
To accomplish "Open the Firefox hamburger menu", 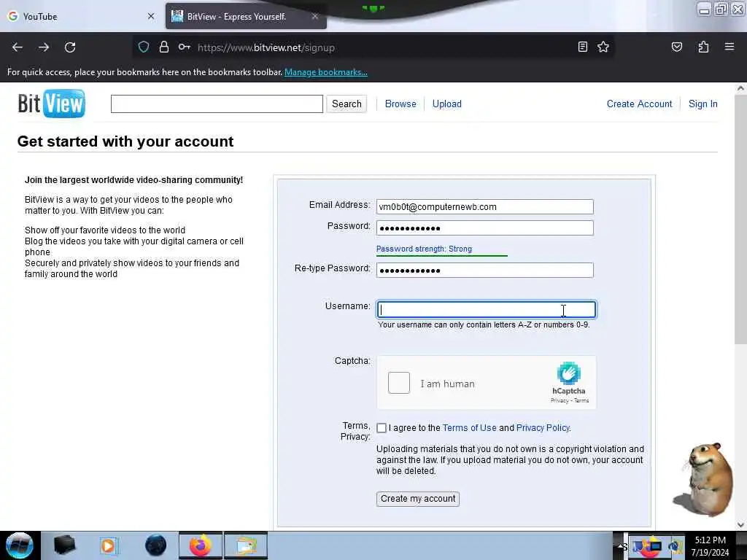I will 729,47.
